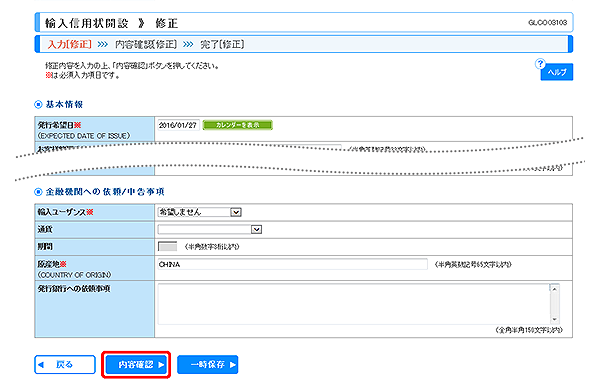Focus the 発行銀行への依頼事項 text area
600x388 pixels.
(x=354, y=304)
